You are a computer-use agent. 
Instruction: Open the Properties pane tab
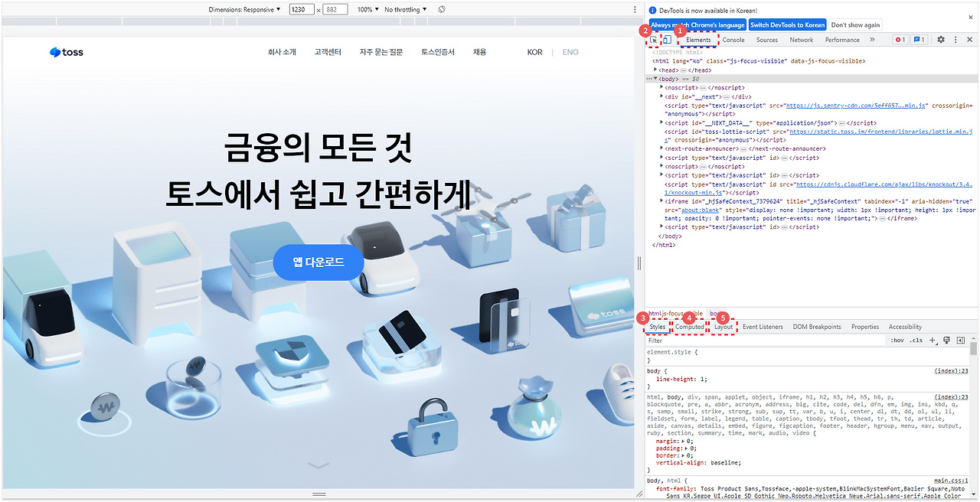(865, 327)
